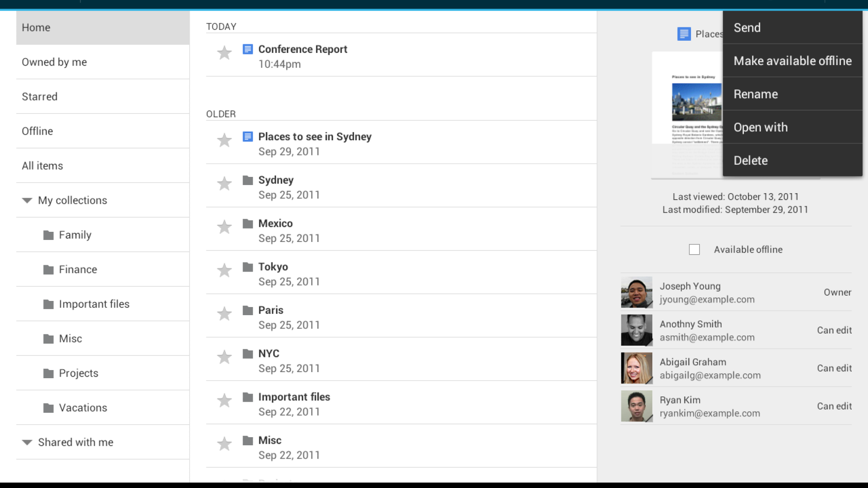Collapse the Shared with me section
The width and height of the screenshot is (868, 488).
(27, 442)
